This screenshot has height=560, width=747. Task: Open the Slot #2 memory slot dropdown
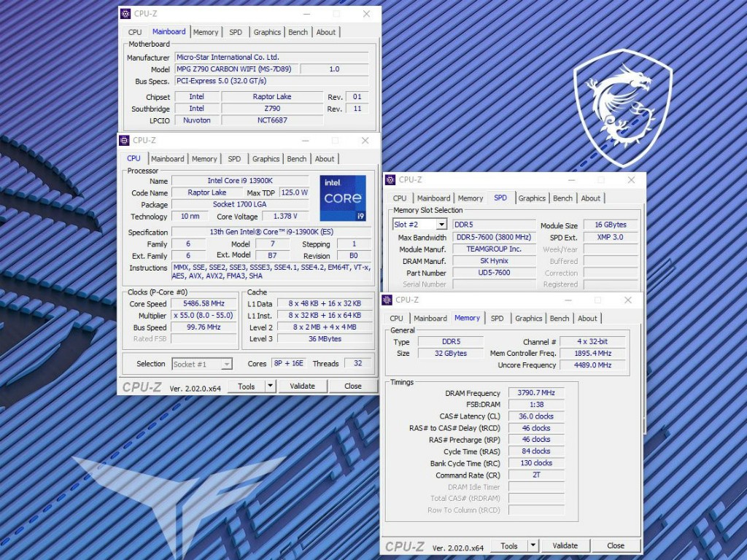point(441,225)
